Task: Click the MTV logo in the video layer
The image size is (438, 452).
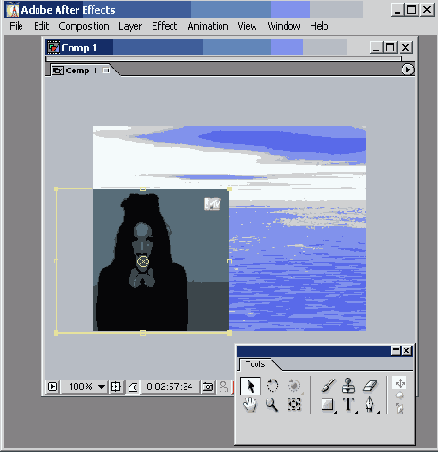Action: [212, 204]
